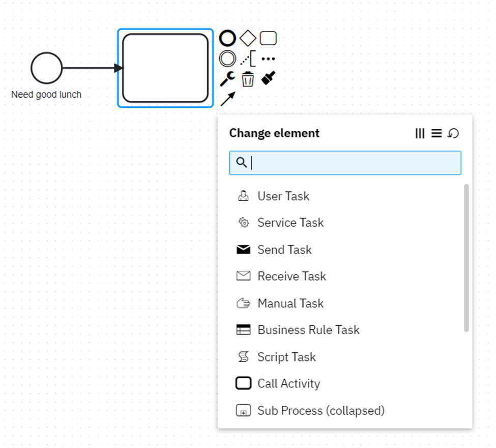Click the User Task person icon
The height and width of the screenshot is (448, 496).
243,196
